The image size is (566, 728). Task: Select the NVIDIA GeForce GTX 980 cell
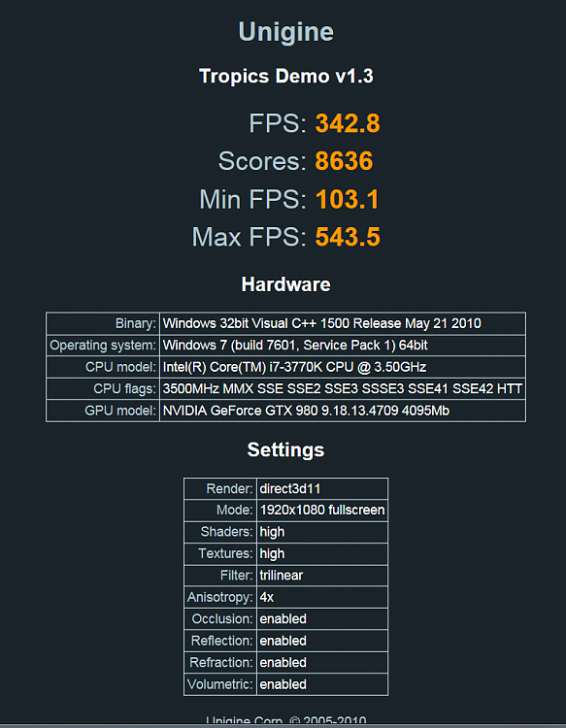[x=343, y=411]
